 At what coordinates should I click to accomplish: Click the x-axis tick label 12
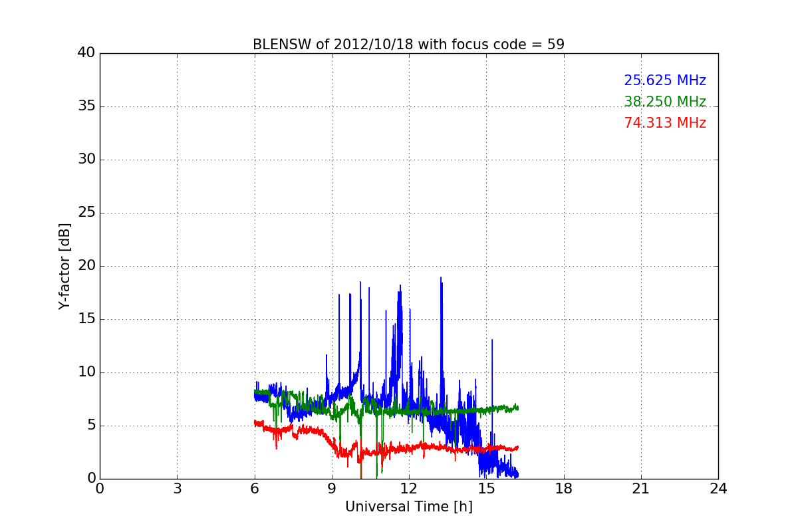click(x=409, y=489)
